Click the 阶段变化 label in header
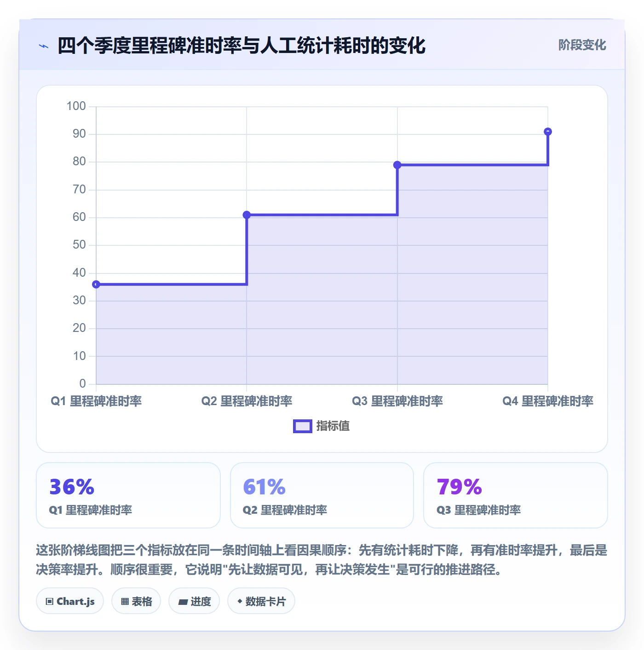The width and height of the screenshot is (644, 650). click(x=582, y=45)
